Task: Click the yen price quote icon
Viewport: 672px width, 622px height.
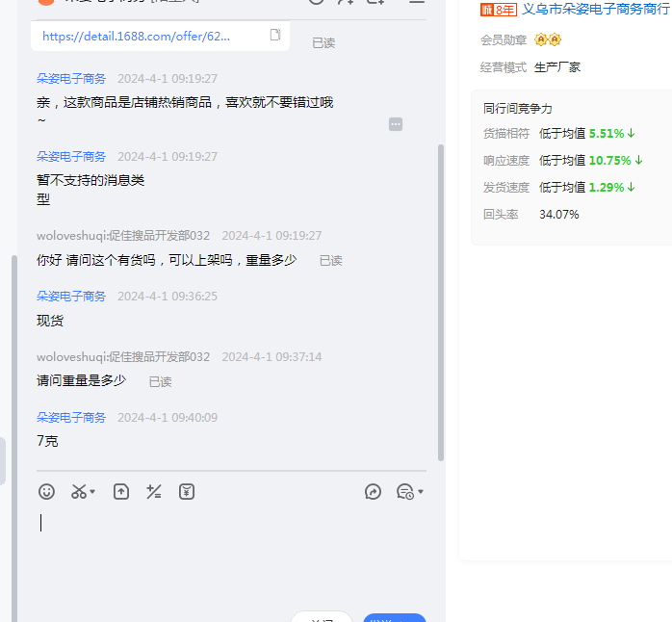Action: click(x=187, y=492)
